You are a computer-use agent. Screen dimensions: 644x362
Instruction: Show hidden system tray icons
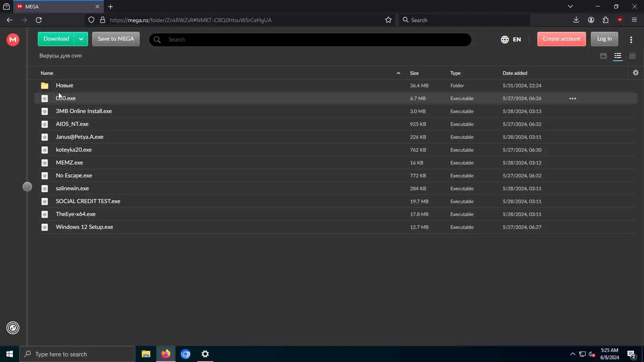point(572,354)
